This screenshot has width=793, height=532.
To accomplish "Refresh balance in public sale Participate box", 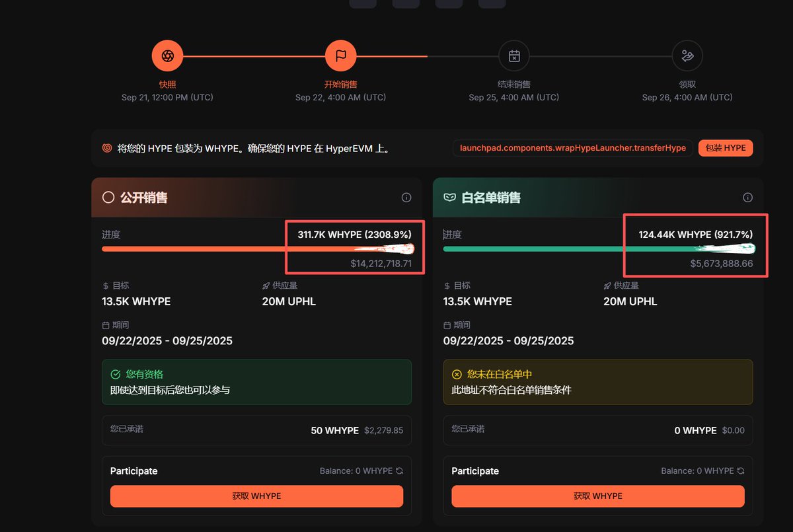I will (399, 471).
